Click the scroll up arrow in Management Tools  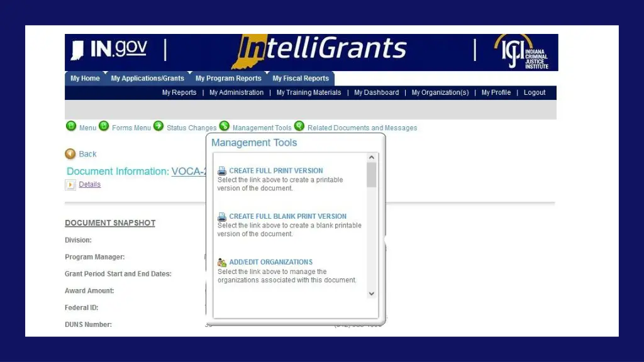click(x=372, y=158)
